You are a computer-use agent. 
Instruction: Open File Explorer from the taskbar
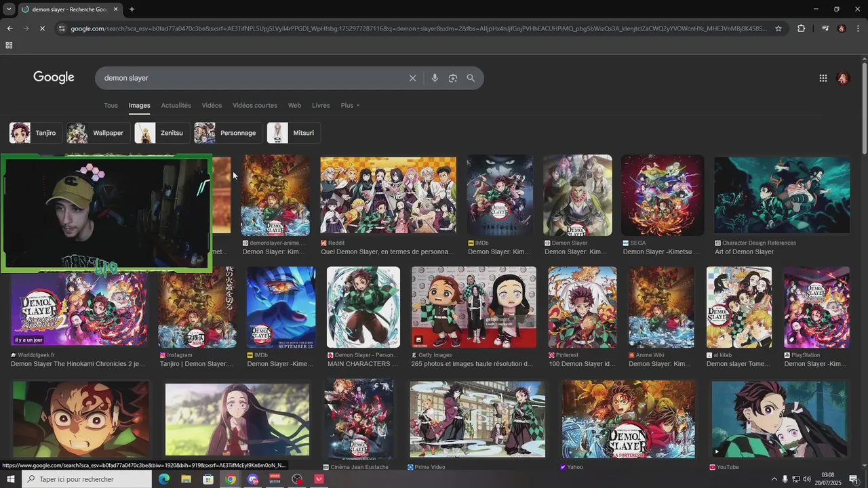186,479
